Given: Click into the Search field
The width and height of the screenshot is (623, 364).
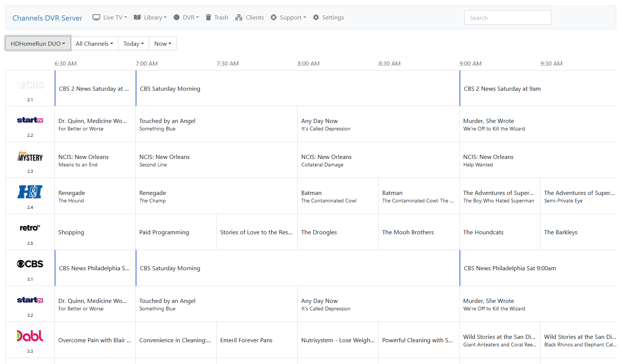Looking at the screenshot, I should coord(508,18).
